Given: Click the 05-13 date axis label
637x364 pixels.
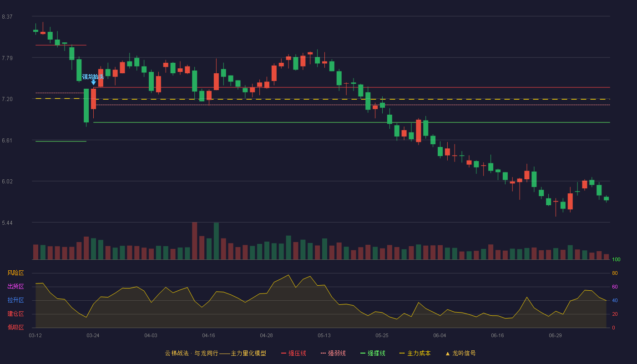Looking at the screenshot, I should (x=324, y=335).
